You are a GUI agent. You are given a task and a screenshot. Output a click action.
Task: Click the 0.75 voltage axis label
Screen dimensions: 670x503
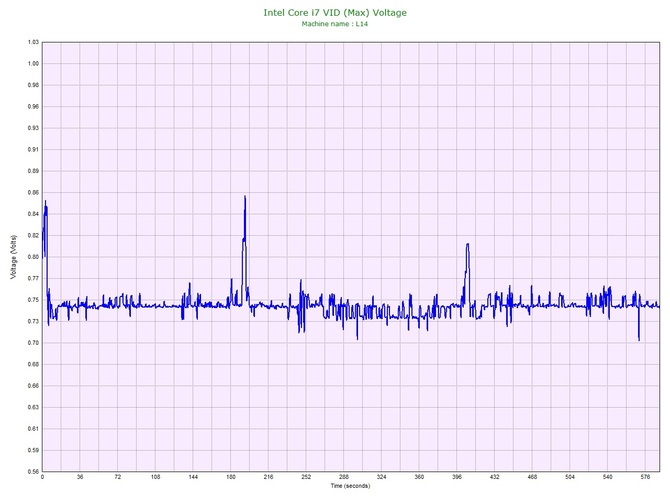coord(33,300)
